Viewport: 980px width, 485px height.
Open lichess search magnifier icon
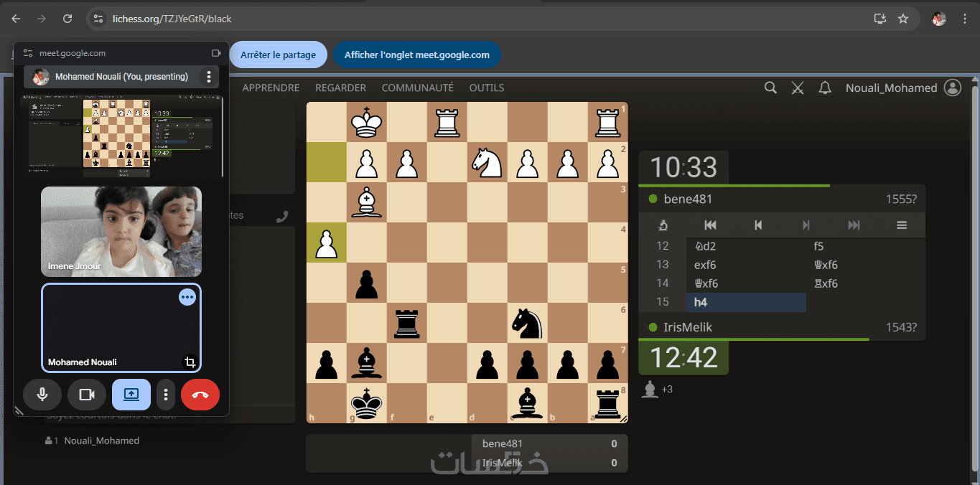(x=770, y=88)
